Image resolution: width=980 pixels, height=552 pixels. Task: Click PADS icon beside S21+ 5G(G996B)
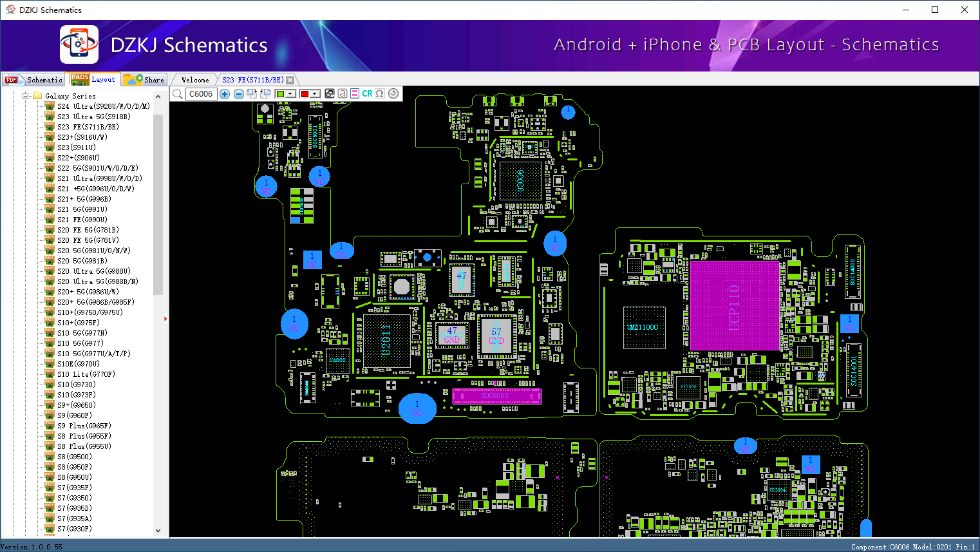coord(50,198)
